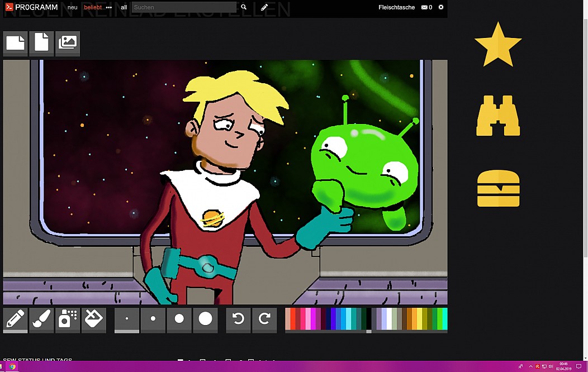Screen dimensions: 588x372
Task: Create a new landscape canvas
Action: [x=16, y=44]
